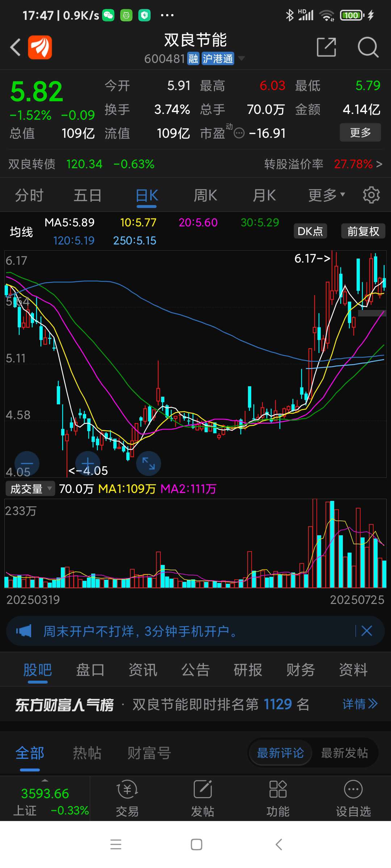Image resolution: width=391 pixels, height=868 pixels.
Task: Tap the 20250319 start date label
Action: 33,600
